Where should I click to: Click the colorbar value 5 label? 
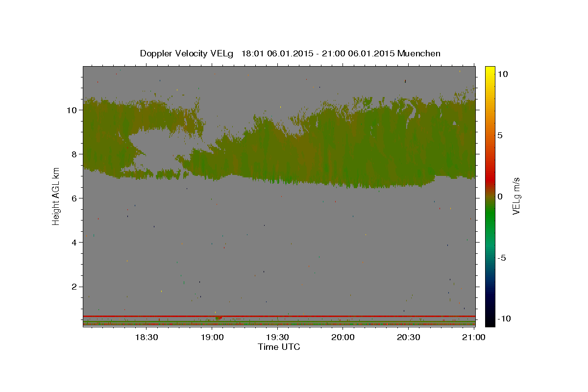(x=500, y=135)
